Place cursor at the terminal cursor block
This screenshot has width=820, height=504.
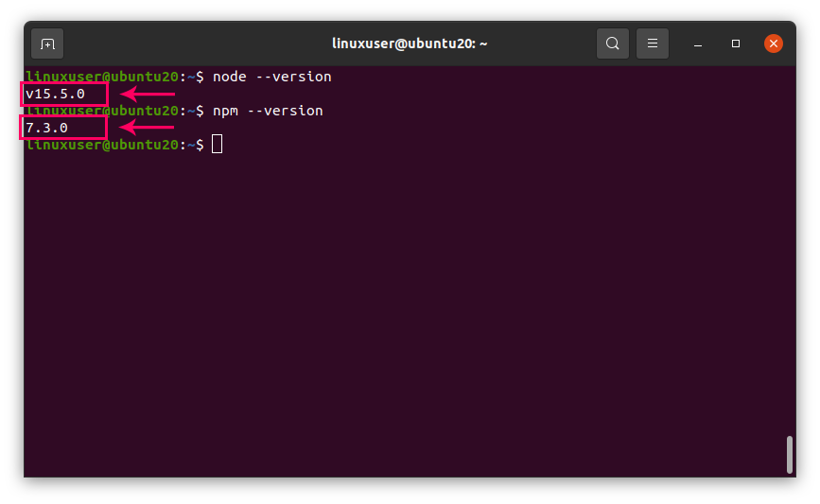pyautogui.click(x=218, y=145)
